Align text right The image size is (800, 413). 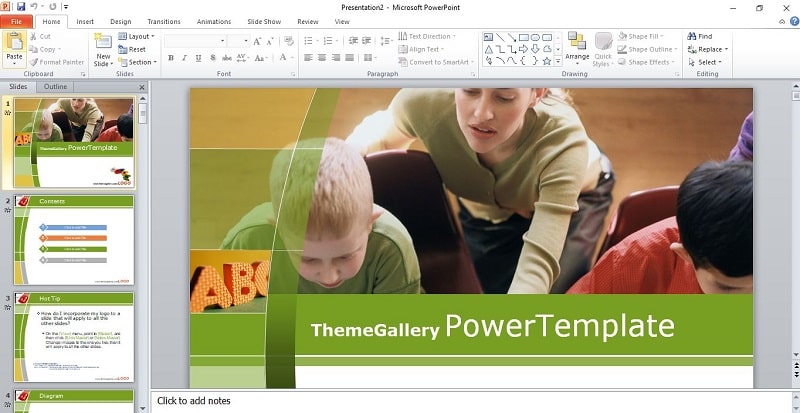336,58
